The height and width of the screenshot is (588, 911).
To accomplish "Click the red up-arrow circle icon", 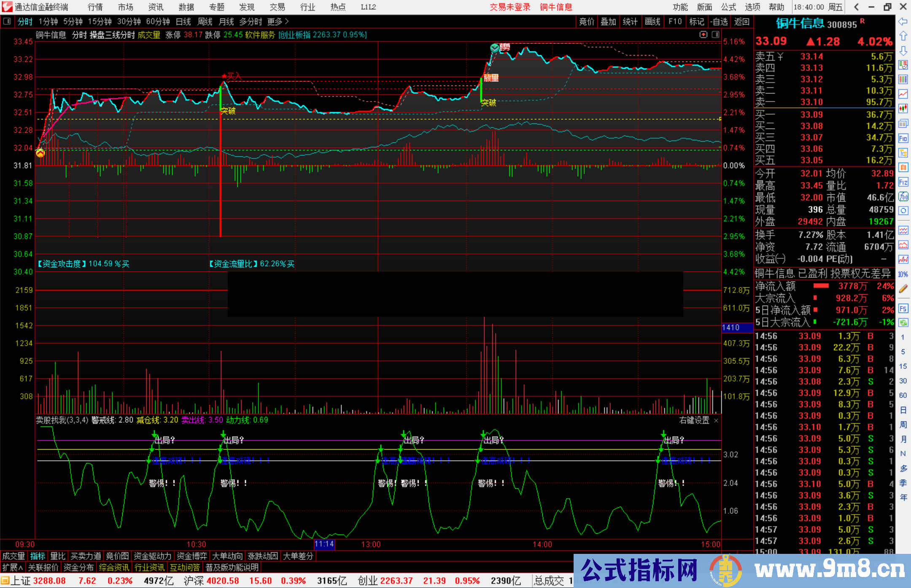I will point(703,35).
